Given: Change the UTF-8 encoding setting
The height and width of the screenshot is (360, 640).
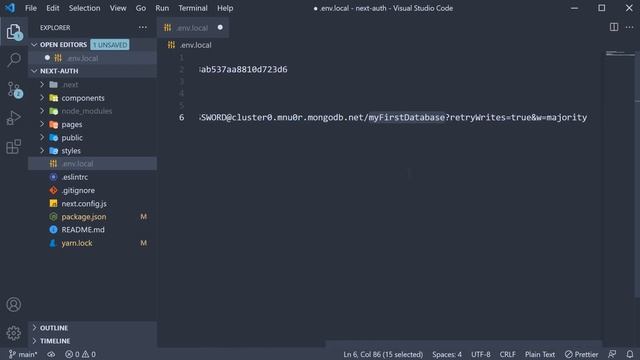Looking at the screenshot, I should (x=481, y=354).
